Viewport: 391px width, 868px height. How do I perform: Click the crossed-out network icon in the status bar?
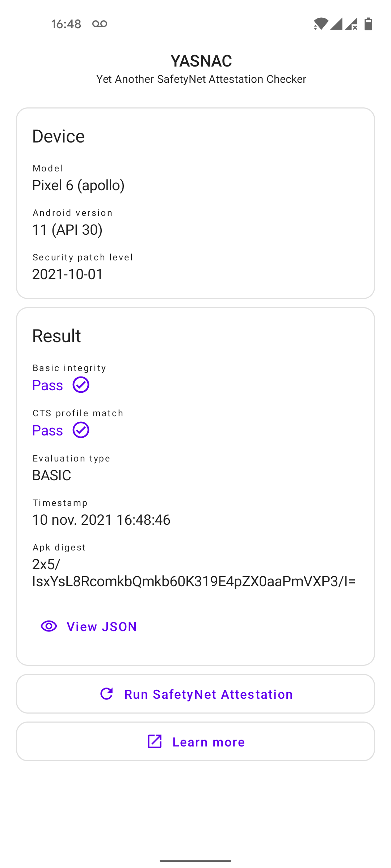(x=352, y=25)
